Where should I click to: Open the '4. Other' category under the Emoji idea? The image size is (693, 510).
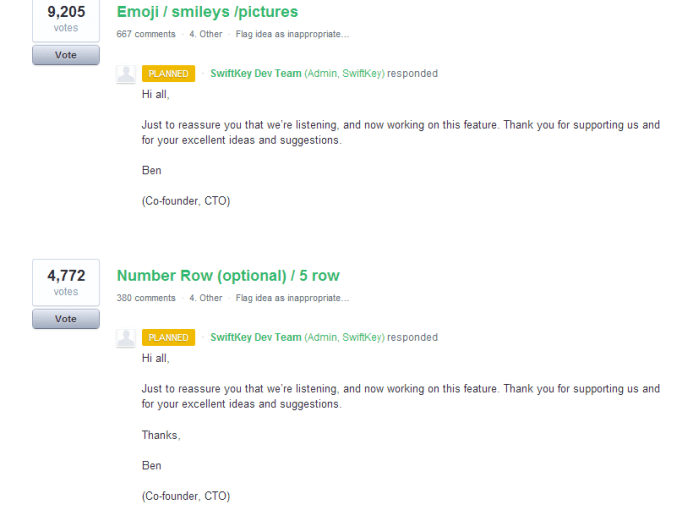tap(206, 34)
